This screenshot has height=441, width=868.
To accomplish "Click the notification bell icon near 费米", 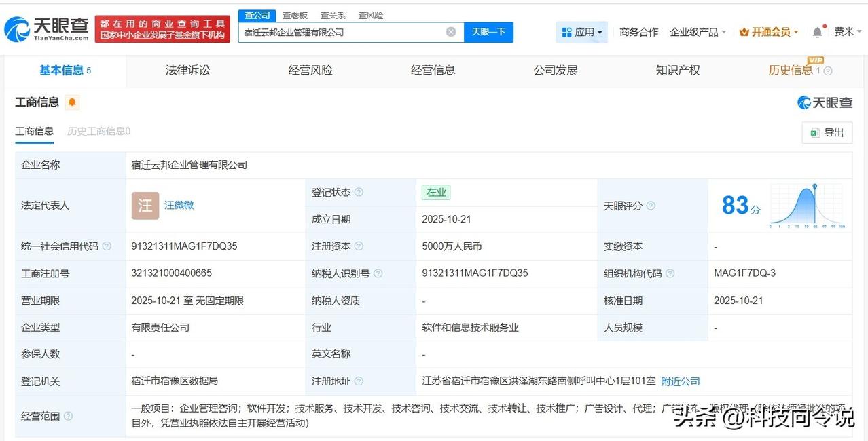I will [x=817, y=31].
